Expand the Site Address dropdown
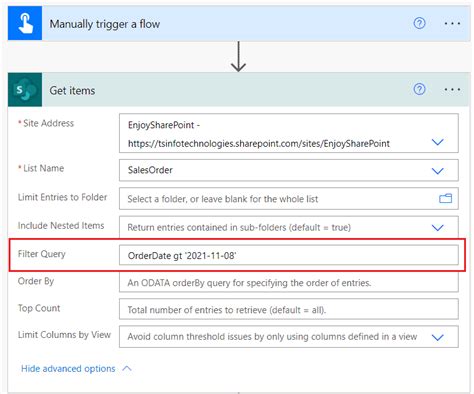 (x=437, y=142)
